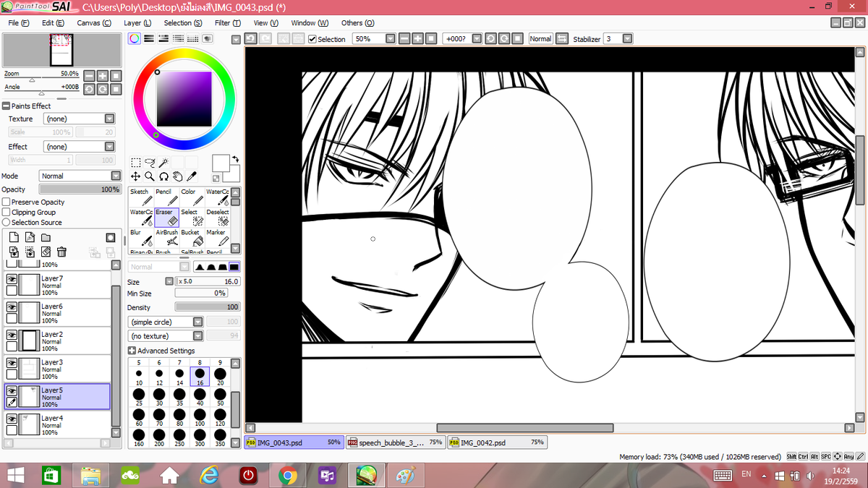This screenshot has width=868, height=488.
Task: Choose the Move layer tool
Action: pos(136,176)
